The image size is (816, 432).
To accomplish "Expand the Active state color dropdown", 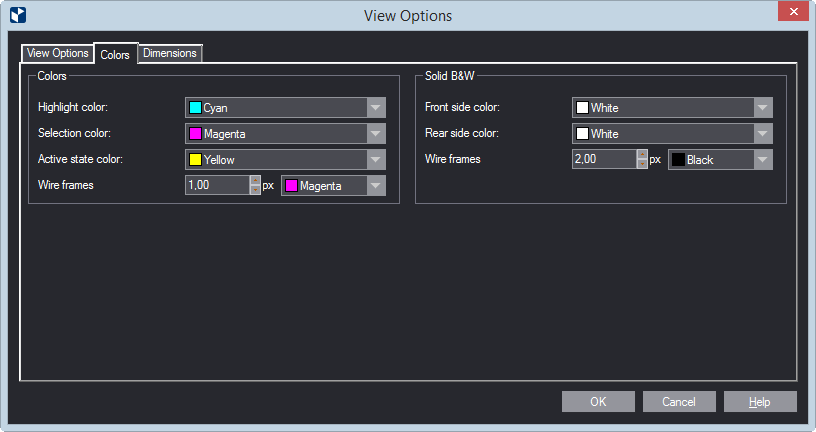I will (x=376, y=160).
